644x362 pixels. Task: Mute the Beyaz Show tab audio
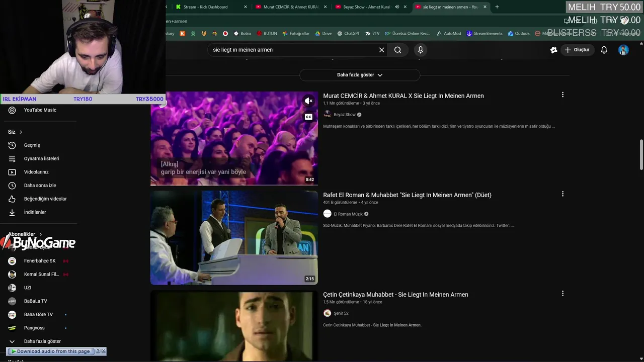[397, 7]
